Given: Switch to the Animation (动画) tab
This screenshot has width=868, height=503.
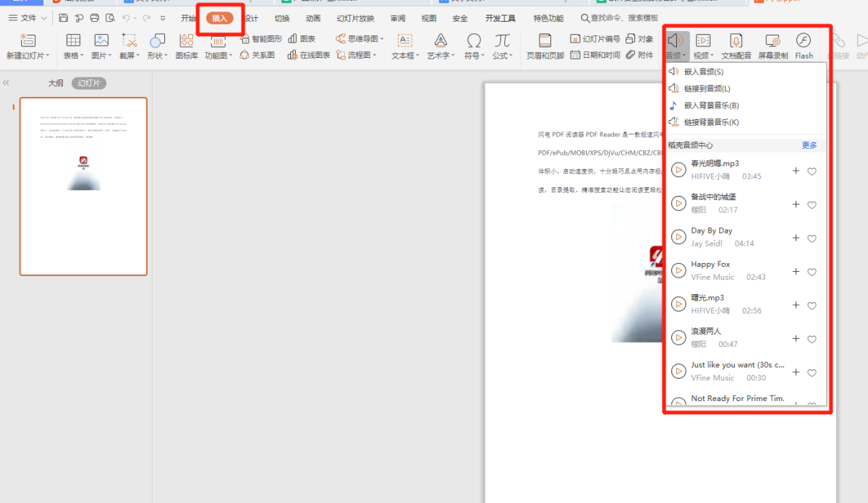Looking at the screenshot, I should tap(313, 18).
